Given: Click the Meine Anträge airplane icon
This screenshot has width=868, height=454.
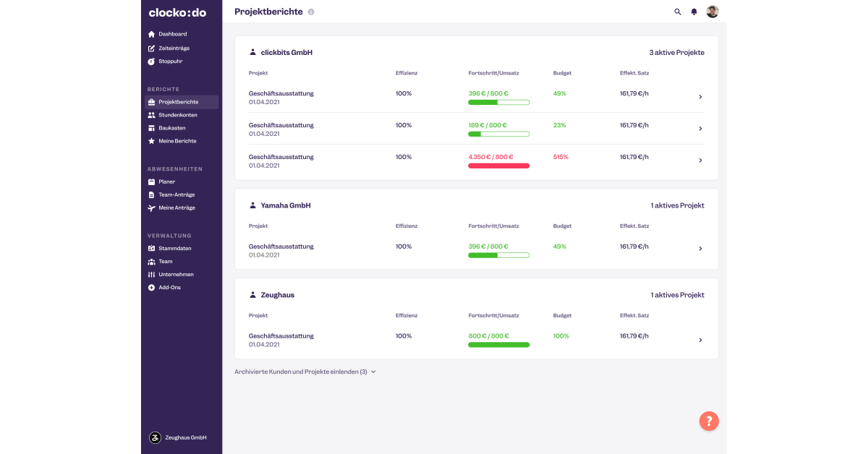Looking at the screenshot, I should click(x=151, y=207).
